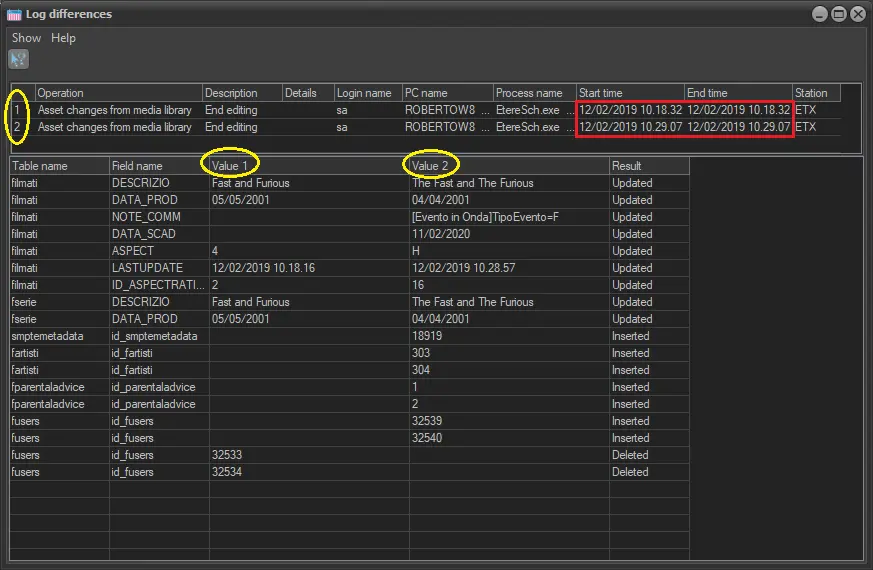Select the NOTE_COMM field row
873x570 pixels.
tap(147, 217)
